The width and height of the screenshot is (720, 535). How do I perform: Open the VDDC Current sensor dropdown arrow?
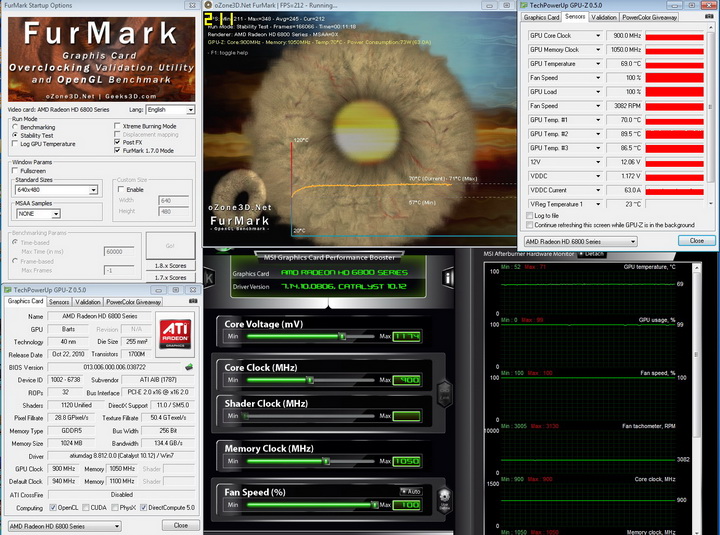coord(598,190)
